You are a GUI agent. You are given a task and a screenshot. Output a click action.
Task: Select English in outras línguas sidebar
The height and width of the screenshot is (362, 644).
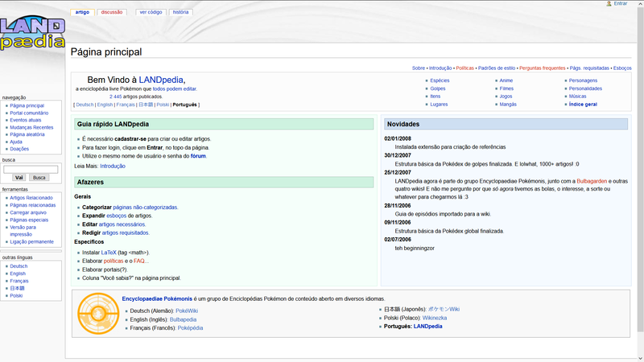pyautogui.click(x=18, y=274)
